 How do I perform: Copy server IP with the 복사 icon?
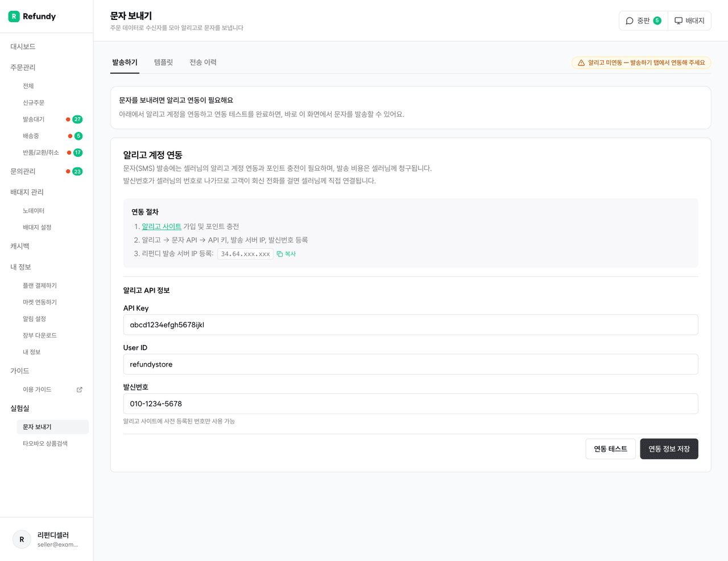pyautogui.click(x=280, y=254)
